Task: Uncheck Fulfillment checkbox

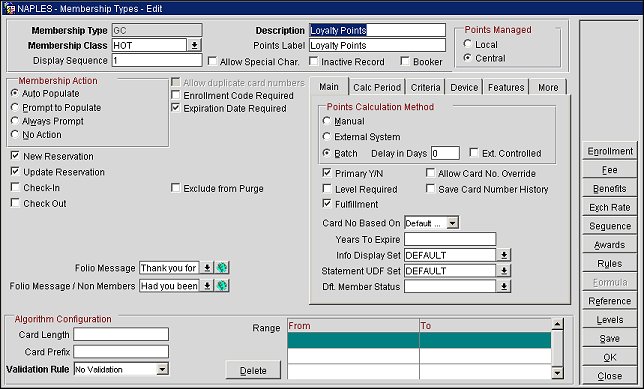Action: click(x=327, y=204)
